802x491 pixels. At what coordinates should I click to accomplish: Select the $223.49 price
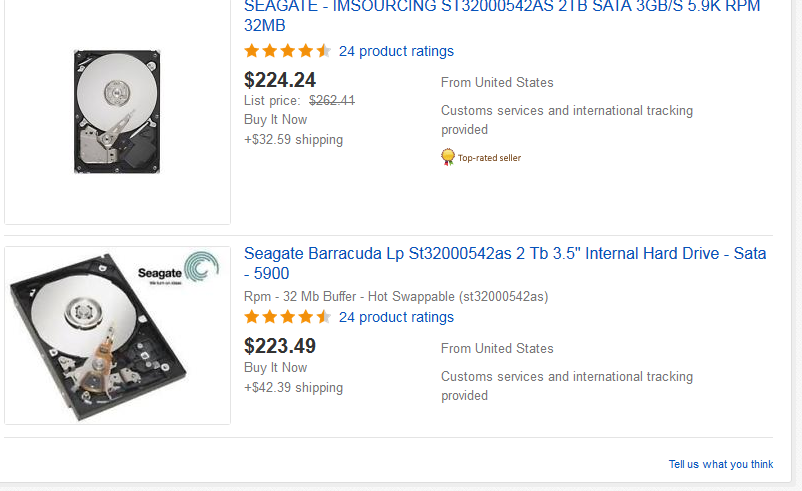(x=280, y=346)
